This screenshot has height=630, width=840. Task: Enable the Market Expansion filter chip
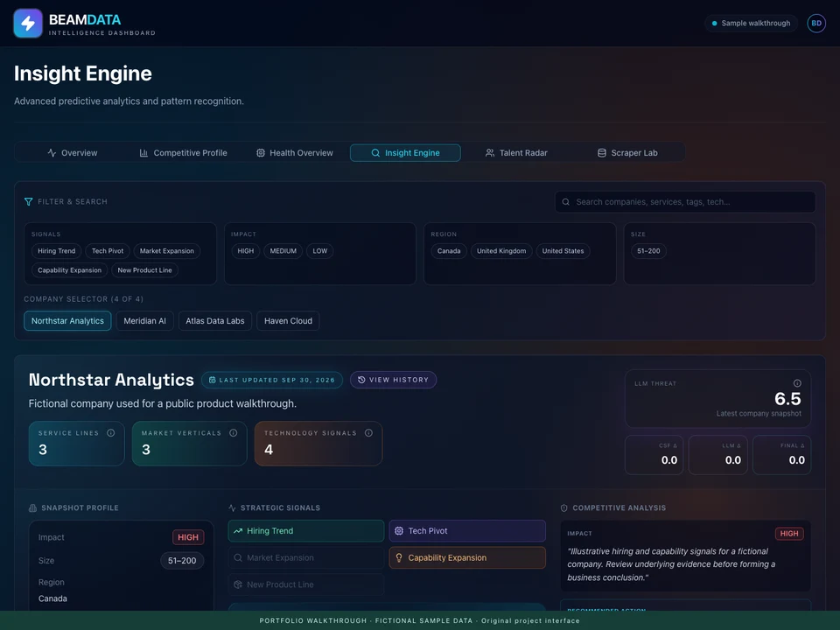[166, 251]
